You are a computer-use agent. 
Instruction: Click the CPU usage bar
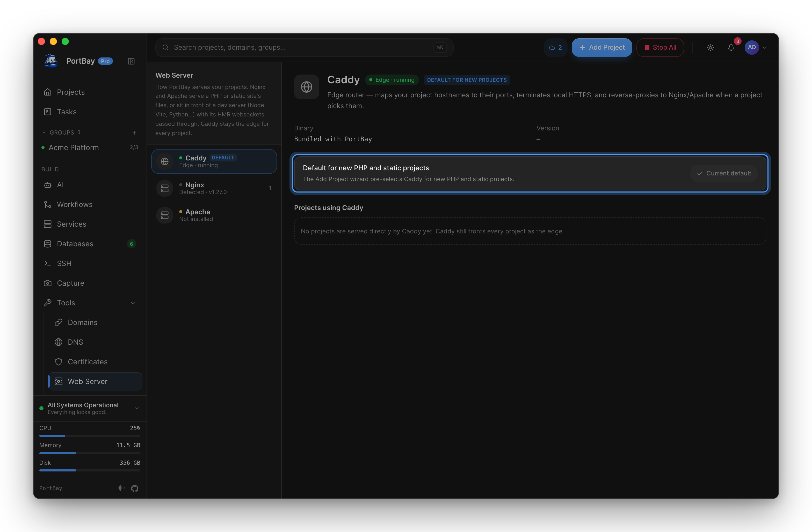pyautogui.click(x=90, y=436)
